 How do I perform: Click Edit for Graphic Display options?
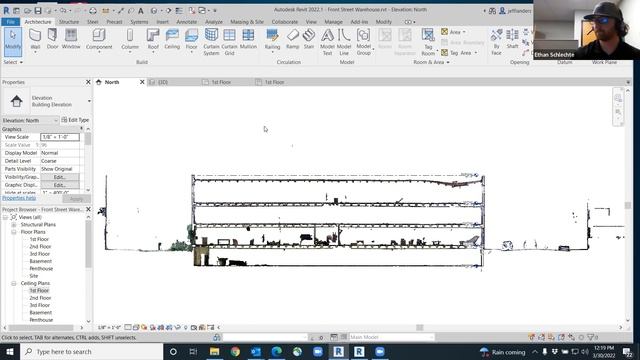tap(60, 185)
